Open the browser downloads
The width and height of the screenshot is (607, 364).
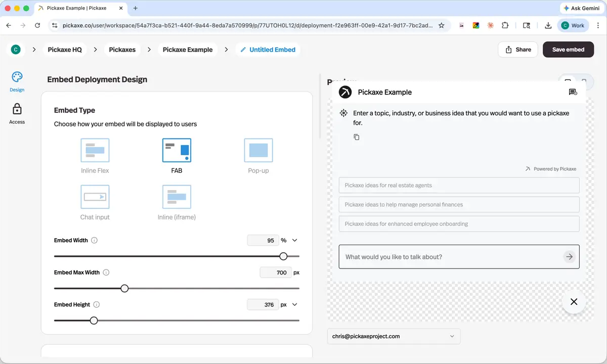click(548, 25)
